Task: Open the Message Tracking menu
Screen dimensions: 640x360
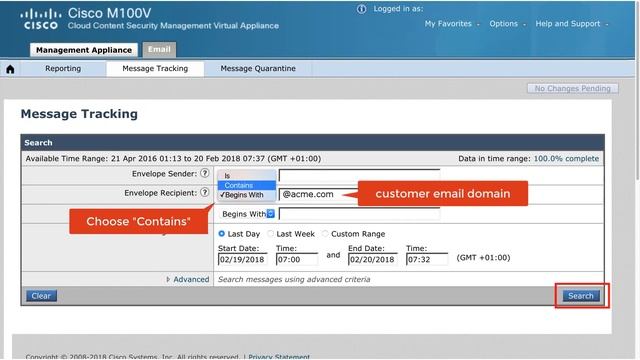Action: click(x=155, y=69)
